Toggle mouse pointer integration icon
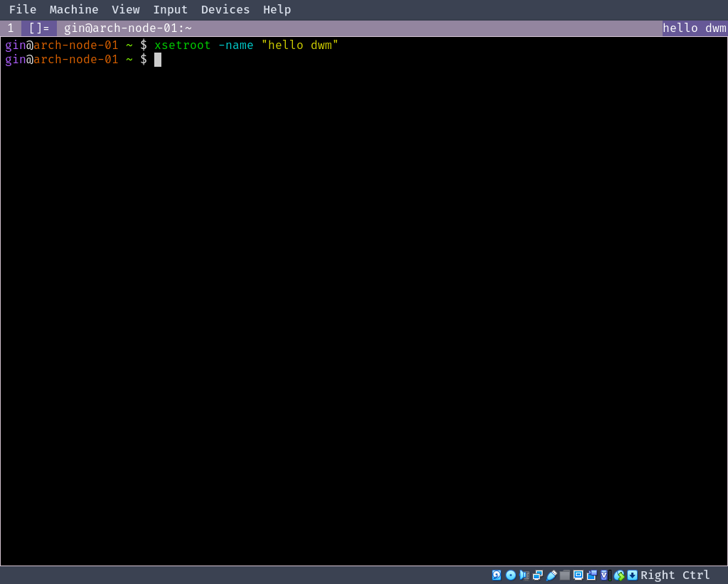728x584 pixels. 619,575
